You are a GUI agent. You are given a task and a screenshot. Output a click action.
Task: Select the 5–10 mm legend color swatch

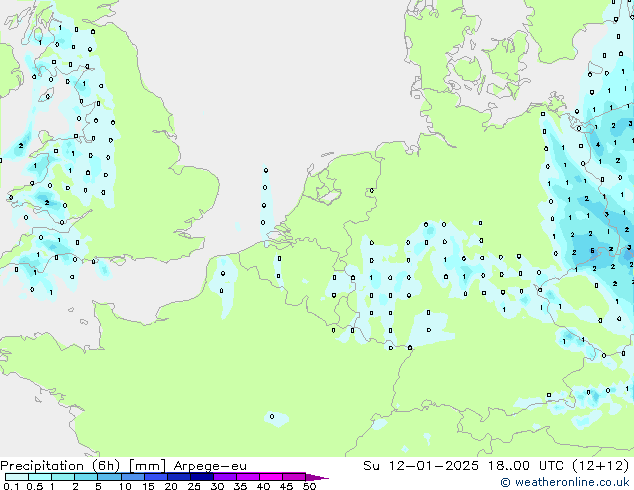[x=109, y=477]
